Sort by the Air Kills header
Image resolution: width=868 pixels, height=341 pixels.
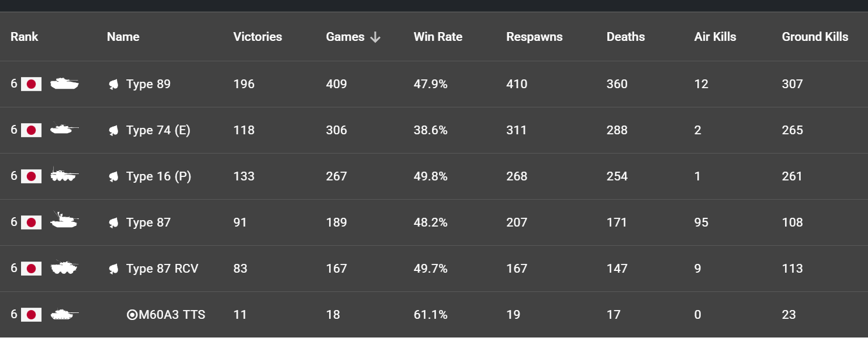[715, 37]
